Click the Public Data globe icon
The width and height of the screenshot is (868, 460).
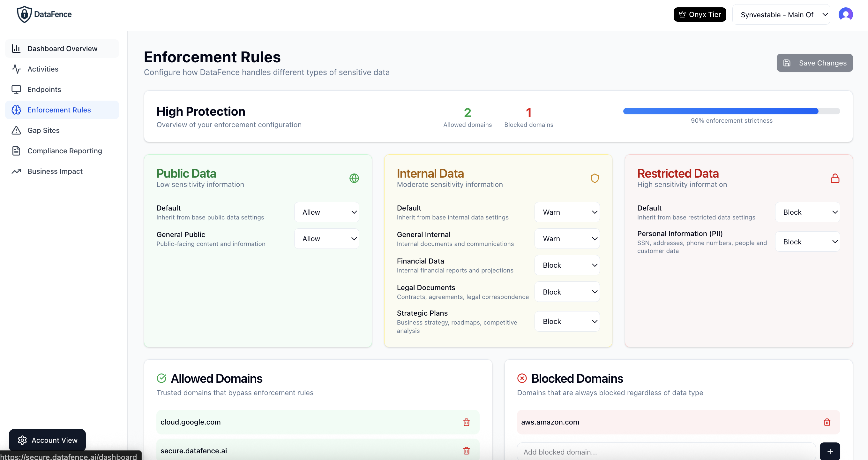[354, 178]
